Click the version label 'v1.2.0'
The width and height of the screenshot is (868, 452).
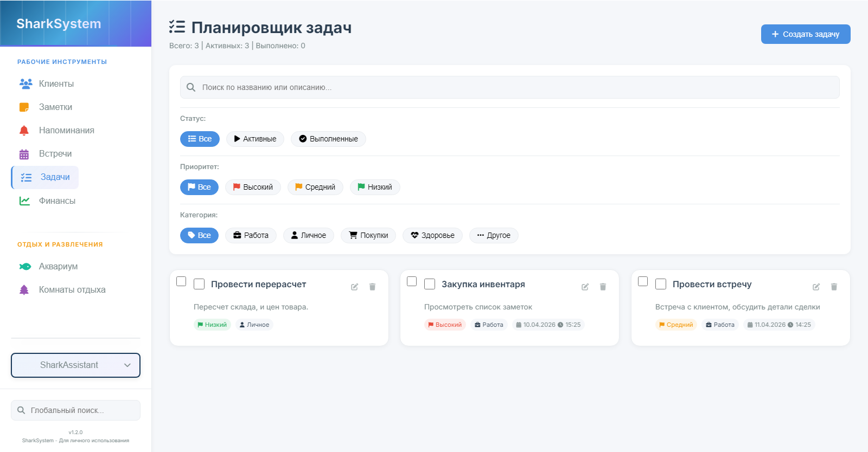(x=75, y=432)
